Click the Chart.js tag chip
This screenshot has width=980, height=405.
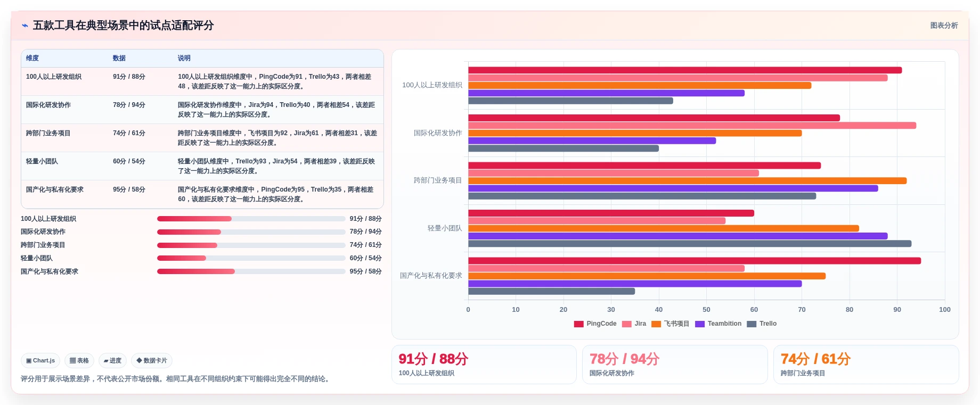click(40, 360)
